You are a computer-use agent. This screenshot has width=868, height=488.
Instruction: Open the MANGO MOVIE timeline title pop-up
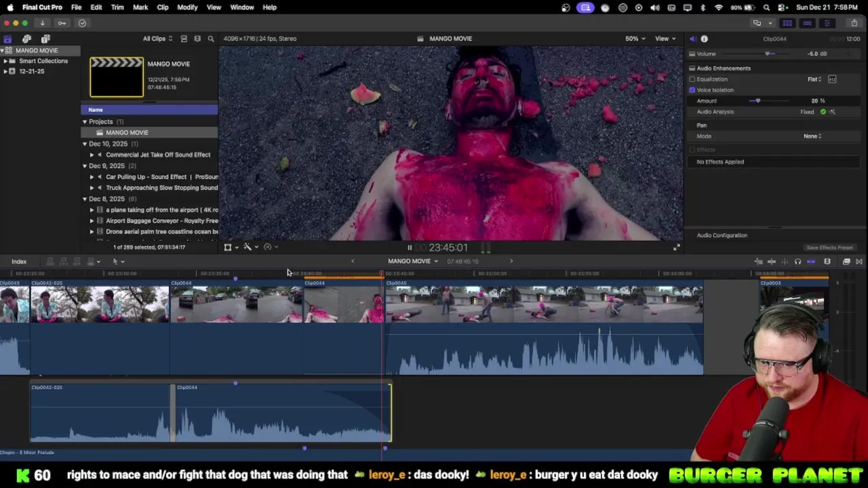[412, 261]
